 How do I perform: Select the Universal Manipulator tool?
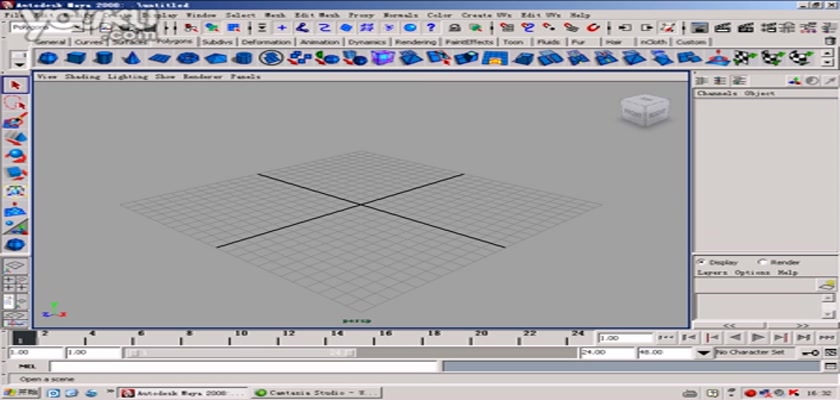coord(15,191)
